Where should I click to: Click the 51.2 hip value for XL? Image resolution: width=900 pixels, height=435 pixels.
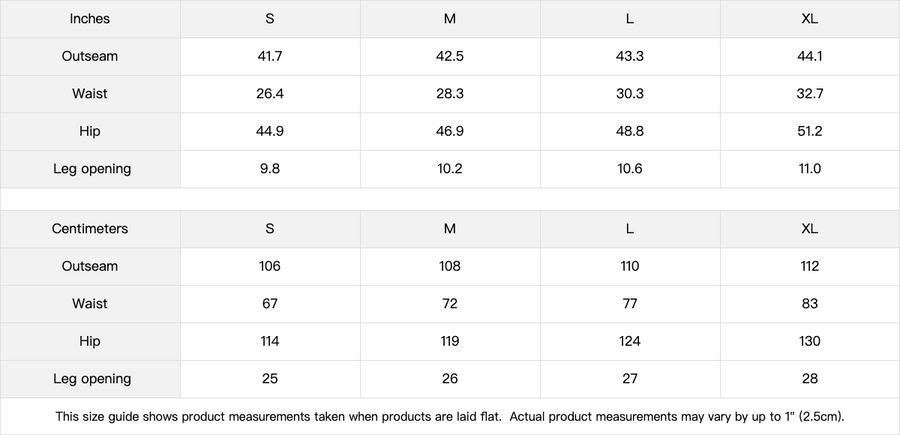coord(810,131)
